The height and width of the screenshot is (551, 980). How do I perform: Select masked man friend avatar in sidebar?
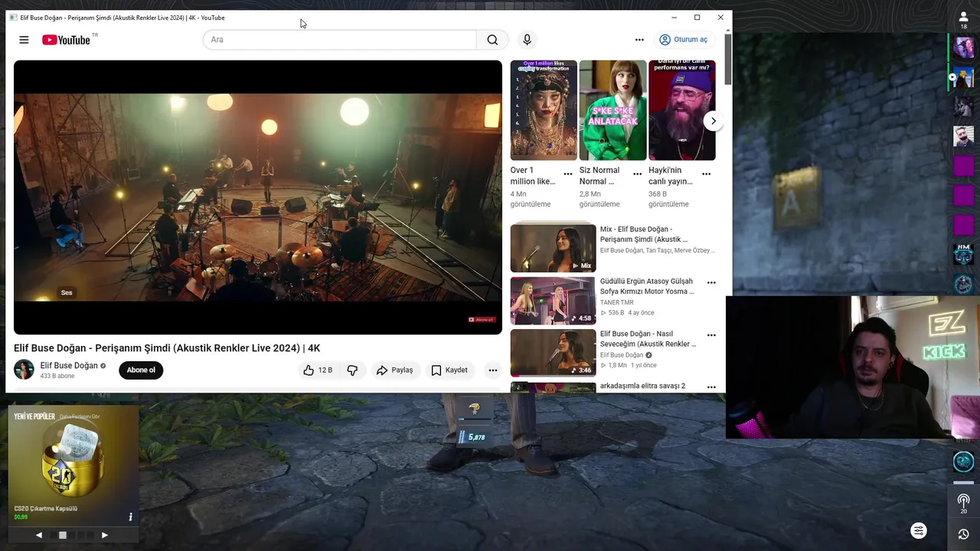(x=964, y=136)
